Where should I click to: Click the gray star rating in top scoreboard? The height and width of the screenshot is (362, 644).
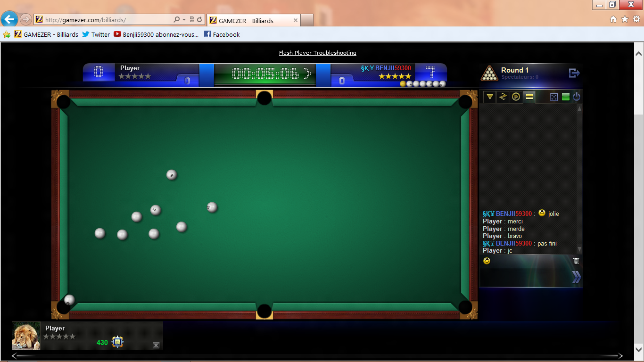pyautogui.click(x=135, y=76)
